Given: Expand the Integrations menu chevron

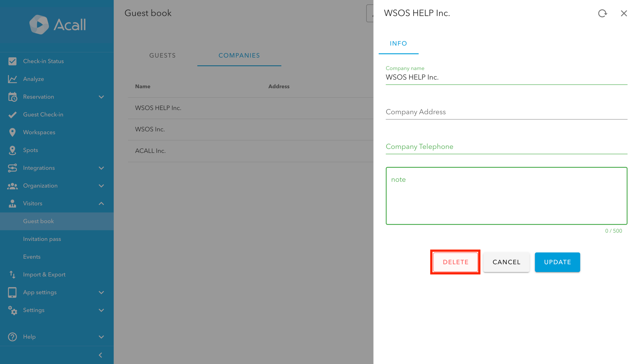Looking at the screenshot, I should 101,168.
